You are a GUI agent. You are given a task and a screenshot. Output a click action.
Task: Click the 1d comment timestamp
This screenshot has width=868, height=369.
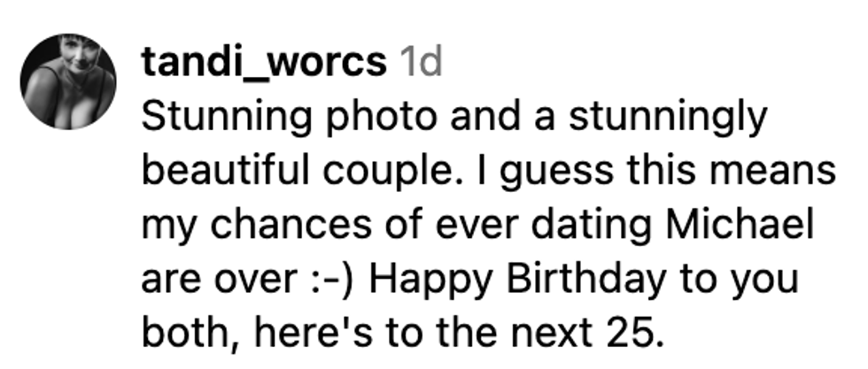[x=420, y=63]
